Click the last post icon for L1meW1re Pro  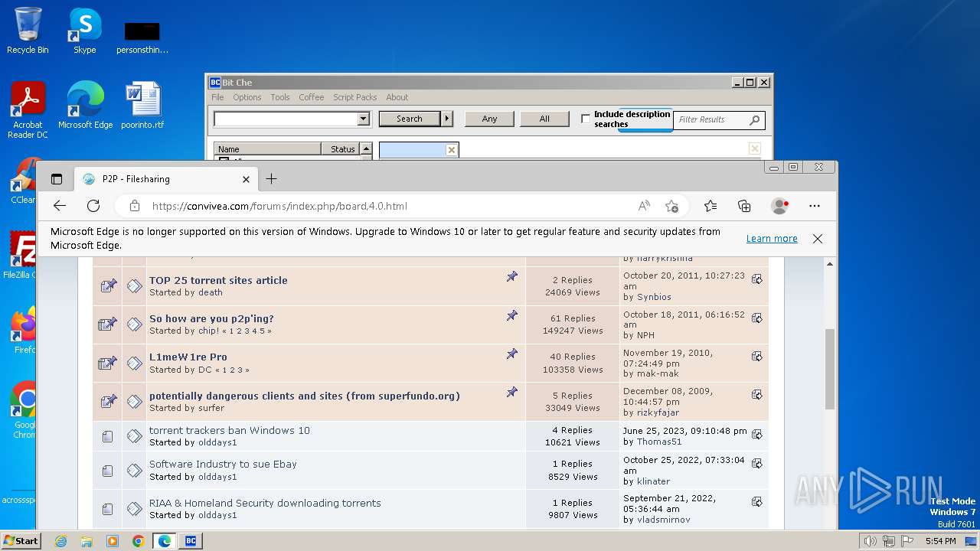(x=757, y=356)
